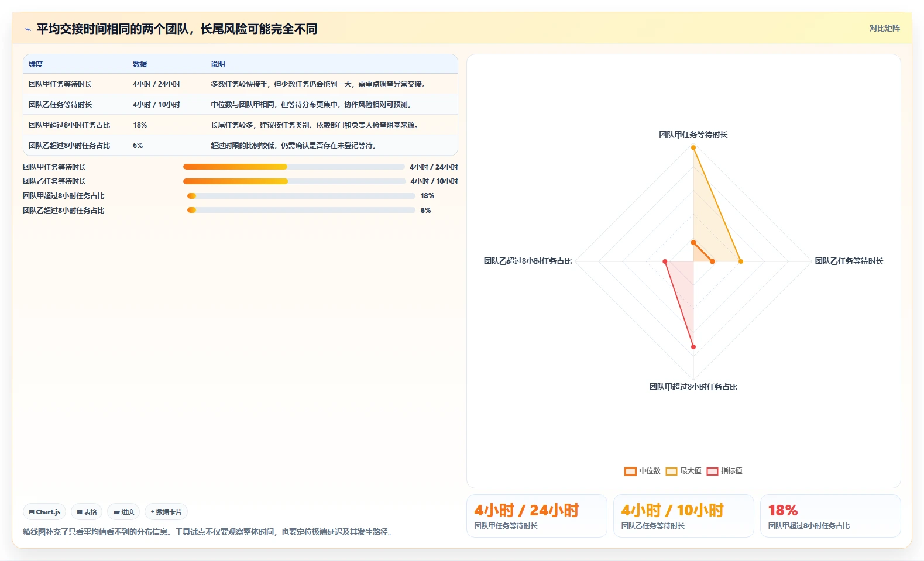924x561 pixels.
Task: Click the 数据卡片 tag chip
Action: click(x=166, y=512)
